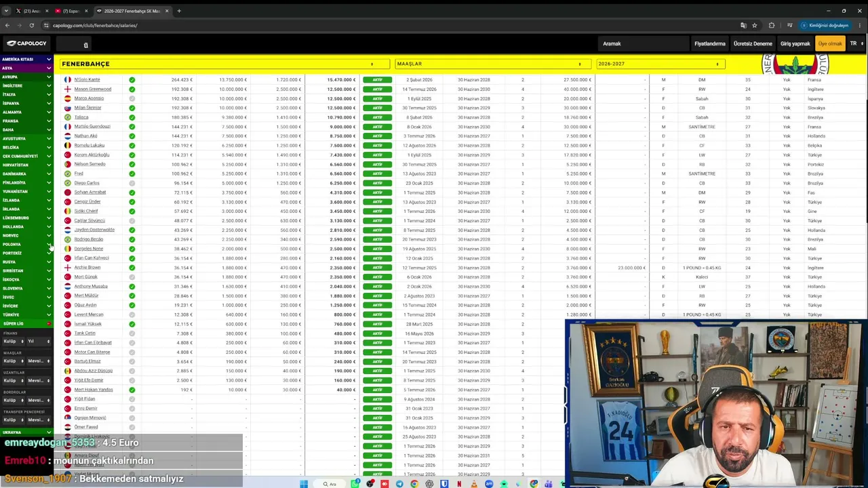Toggle the green check for N'Golo Kanté

tap(132, 80)
